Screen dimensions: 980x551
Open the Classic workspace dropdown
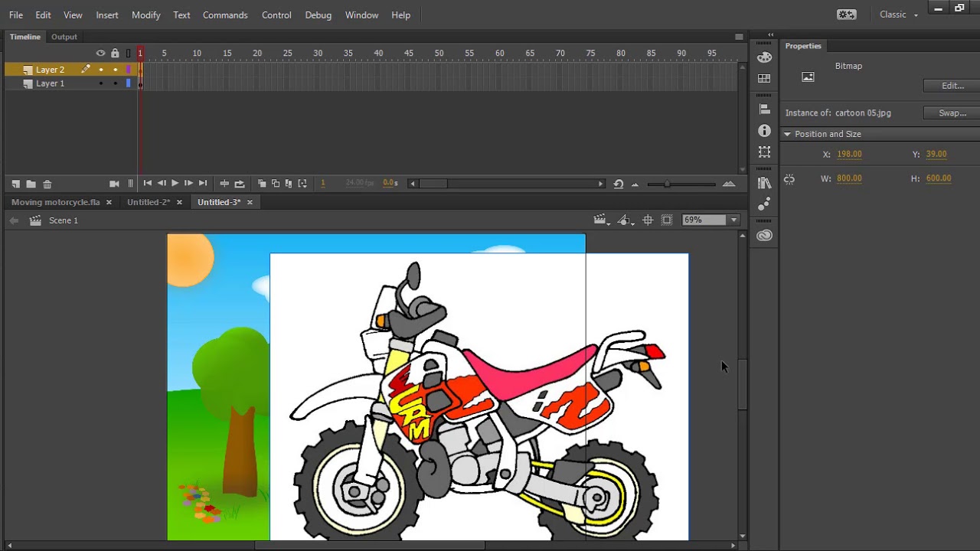click(x=898, y=15)
